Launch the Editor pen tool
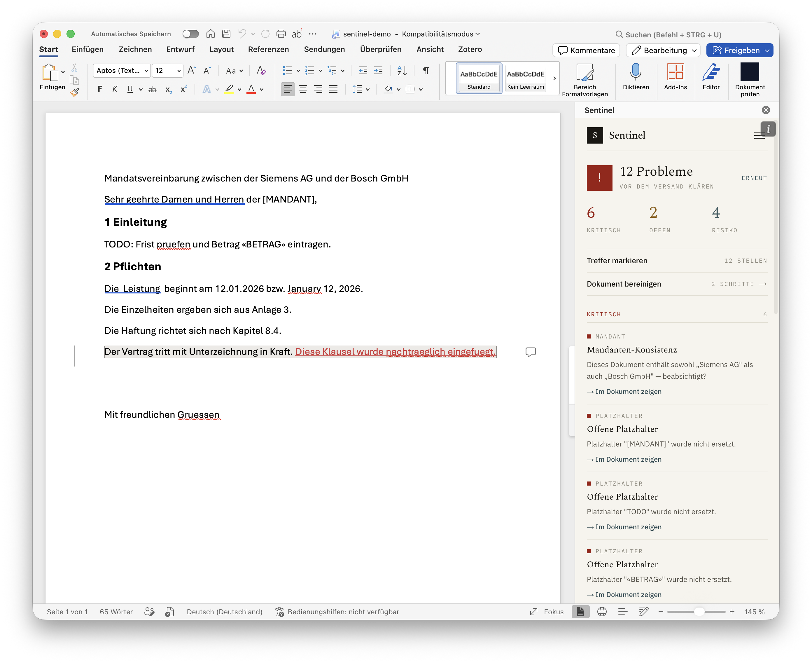The image size is (812, 663). point(711,78)
